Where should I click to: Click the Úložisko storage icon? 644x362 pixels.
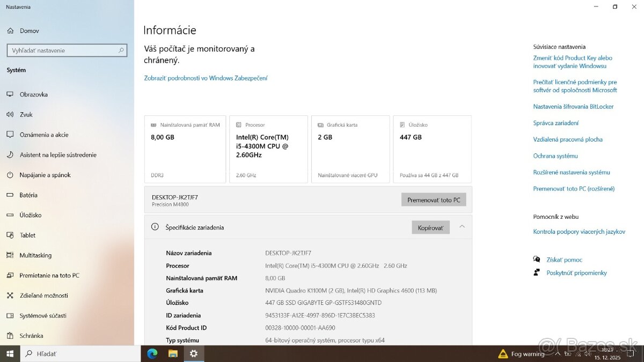pyautogui.click(x=11, y=215)
